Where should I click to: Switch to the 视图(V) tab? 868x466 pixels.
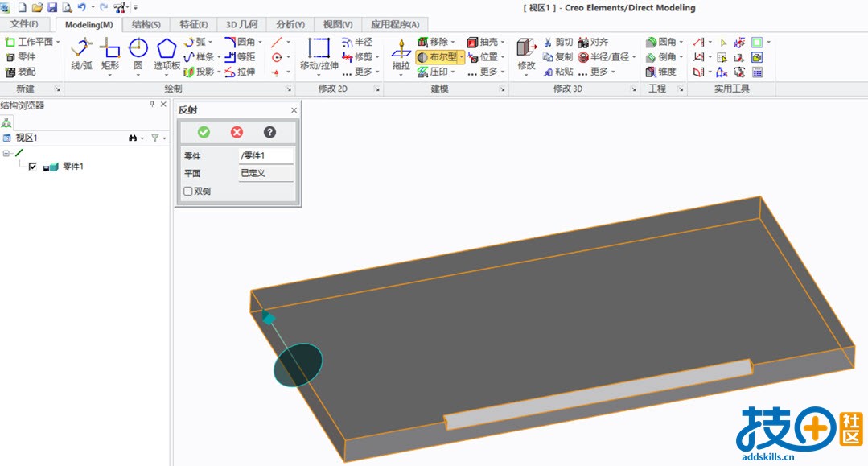(x=338, y=24)
